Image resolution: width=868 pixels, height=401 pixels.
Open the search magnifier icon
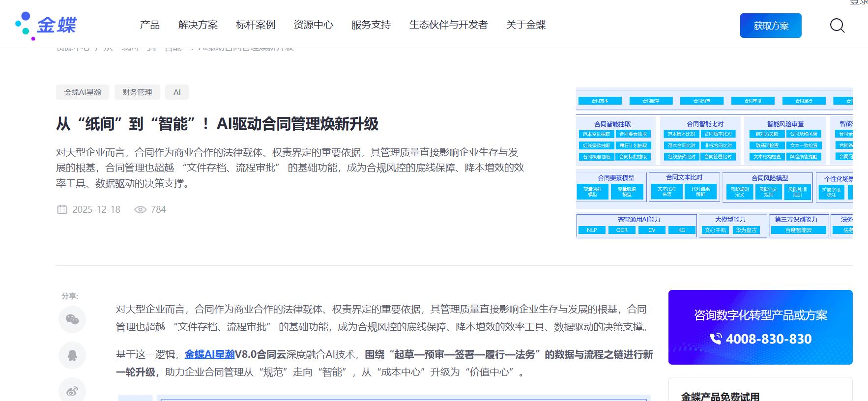837,26
